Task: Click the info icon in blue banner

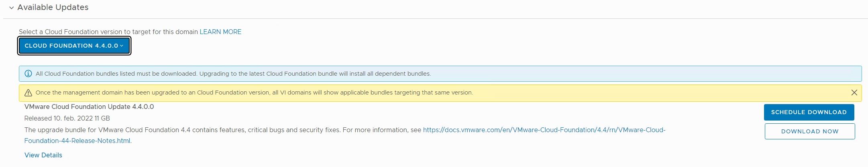Action: click(x=28, y=74)
